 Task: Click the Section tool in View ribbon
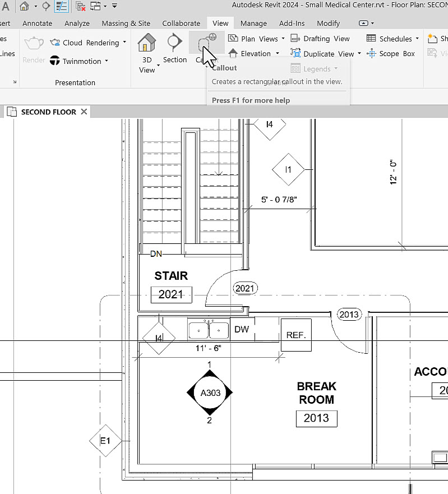[x=175, y=48]
